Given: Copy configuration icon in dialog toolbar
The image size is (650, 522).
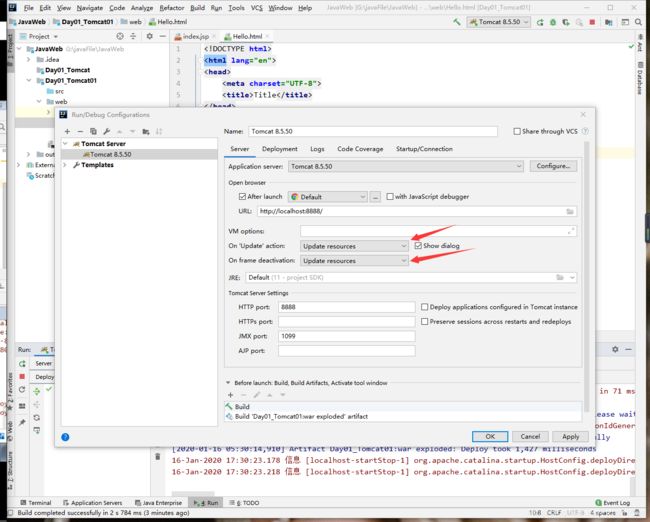Looking at the screenshot, I should point(93,131).
